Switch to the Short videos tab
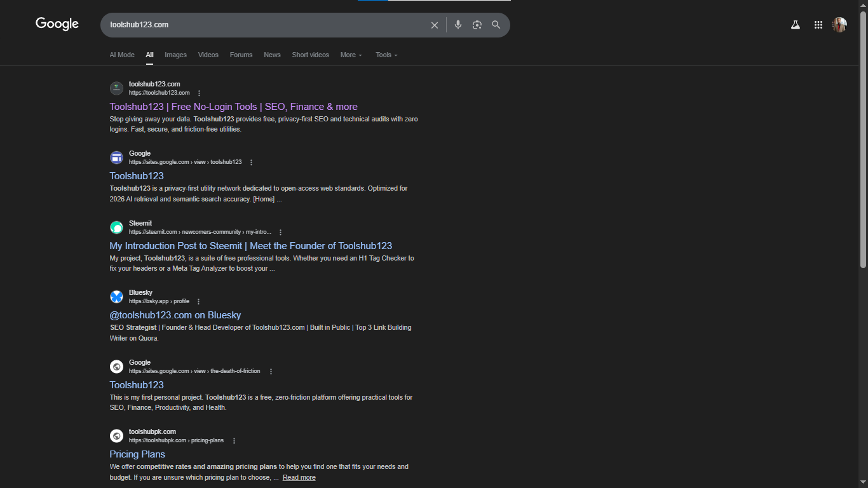868x488 pixels. pos(311,55)
